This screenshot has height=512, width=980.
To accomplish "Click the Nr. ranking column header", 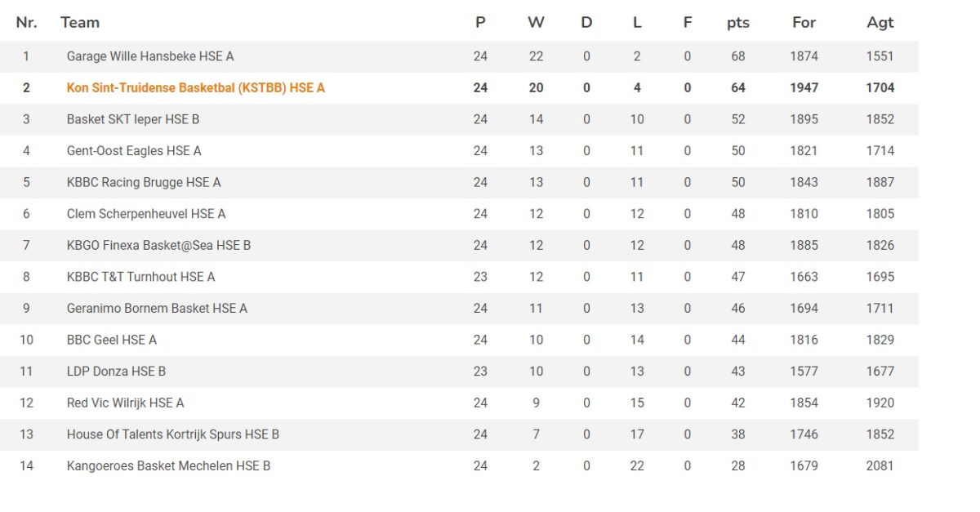I will click(x=26, y=23).
